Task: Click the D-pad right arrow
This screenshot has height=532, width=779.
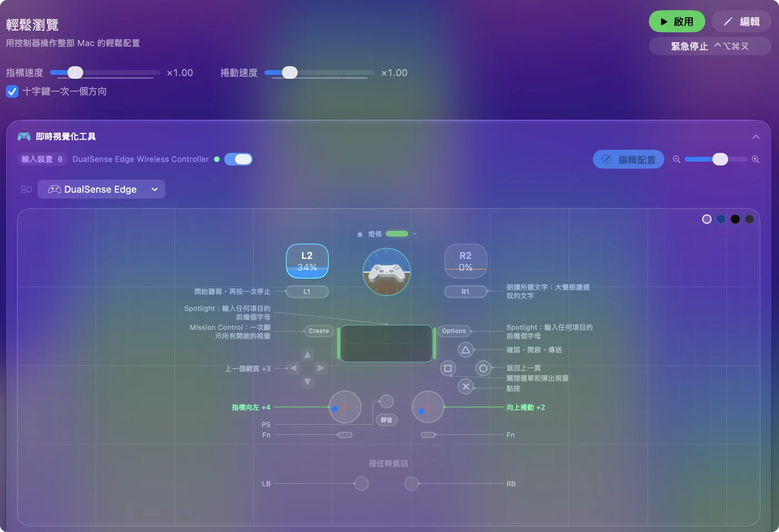Action: 321,368
